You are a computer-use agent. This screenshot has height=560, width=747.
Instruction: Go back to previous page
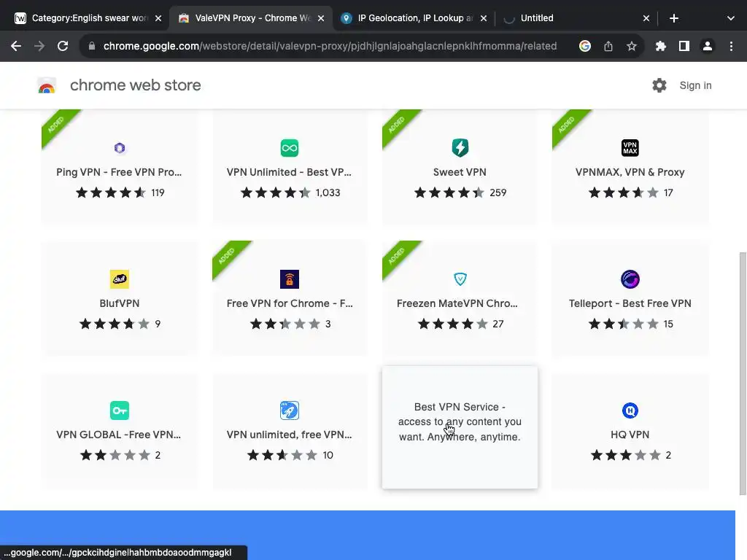[x=16, y=46]
